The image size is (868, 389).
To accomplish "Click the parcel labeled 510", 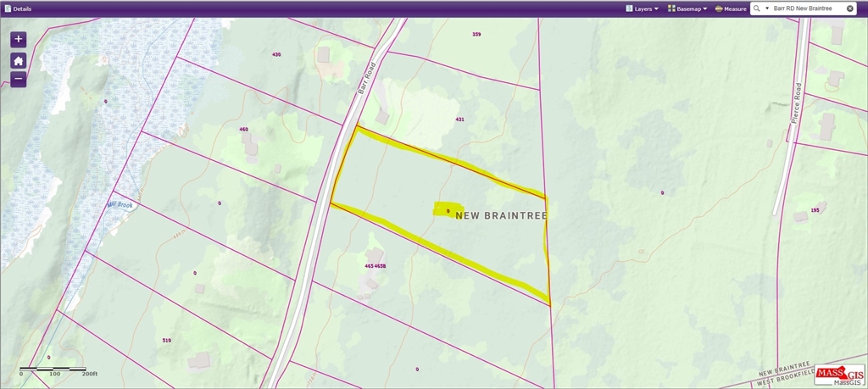I will tap(166, 341).
